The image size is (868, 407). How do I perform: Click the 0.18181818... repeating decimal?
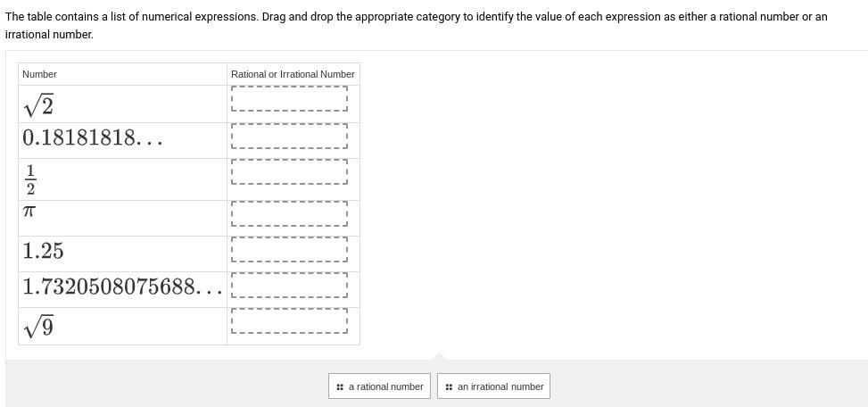[x=93, y=138]
